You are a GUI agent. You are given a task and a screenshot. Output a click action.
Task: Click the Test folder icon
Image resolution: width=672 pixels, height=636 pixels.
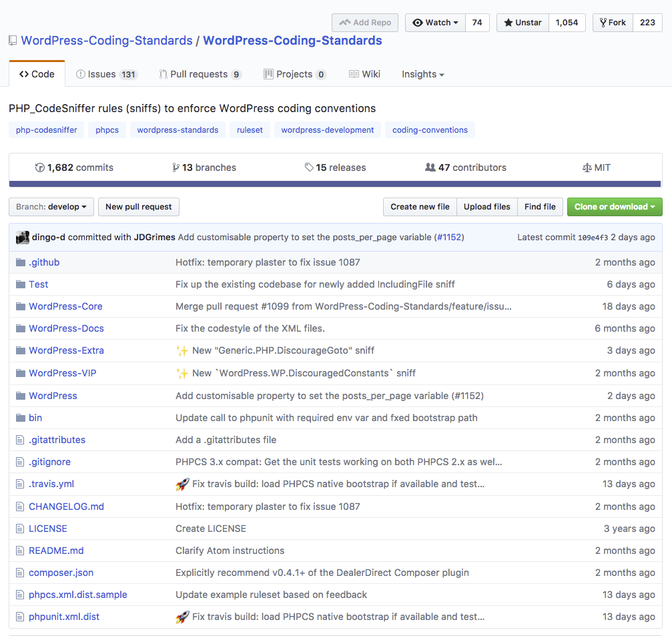point(21,284)
